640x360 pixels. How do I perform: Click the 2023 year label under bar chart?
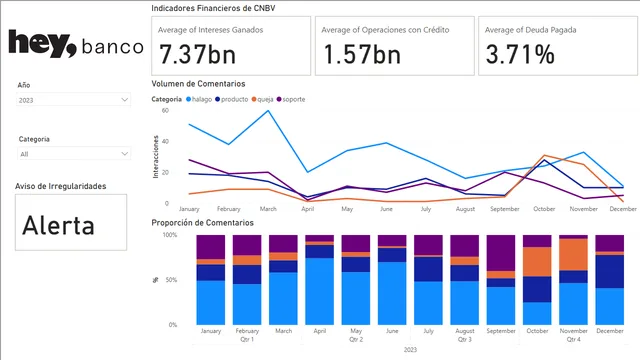coord(410,350)
